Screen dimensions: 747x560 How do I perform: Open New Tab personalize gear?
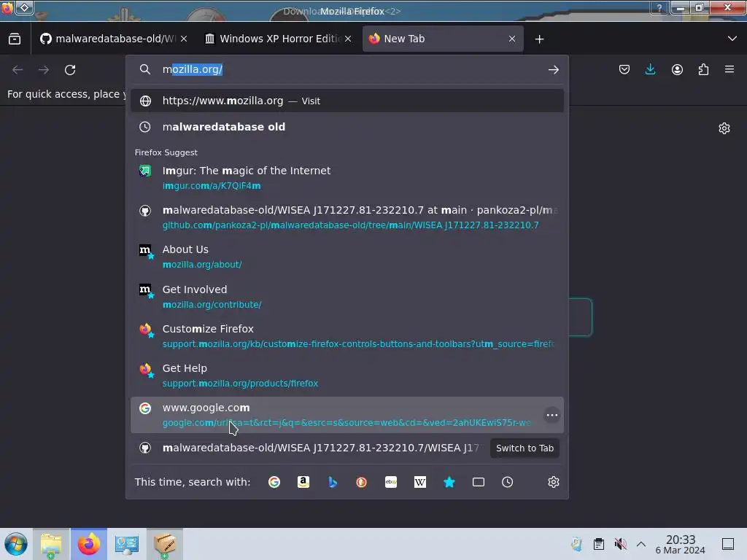724,128
